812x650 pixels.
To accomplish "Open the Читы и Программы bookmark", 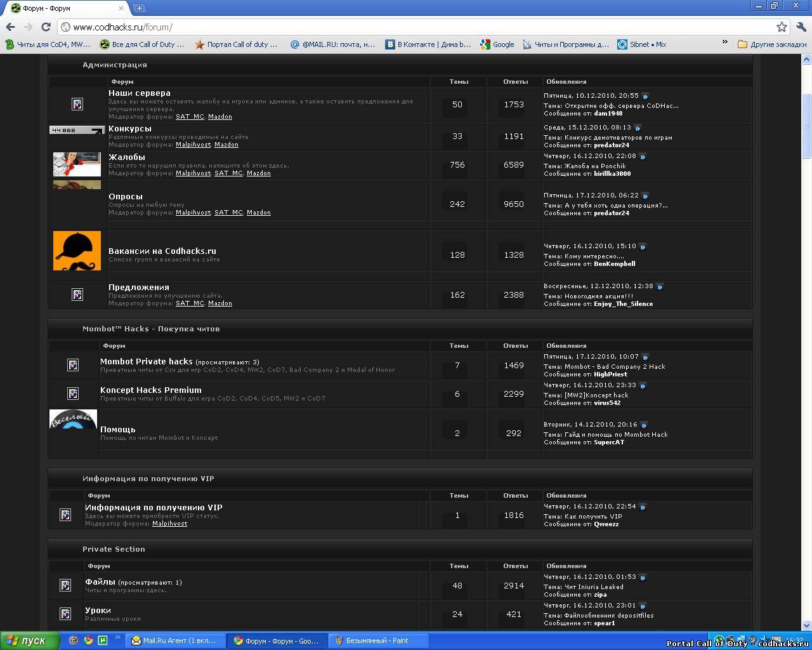I will (566, 44).
